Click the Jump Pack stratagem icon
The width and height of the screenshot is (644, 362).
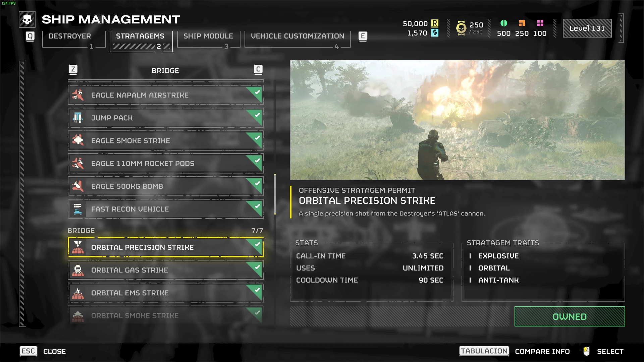[x=78, y=118]
